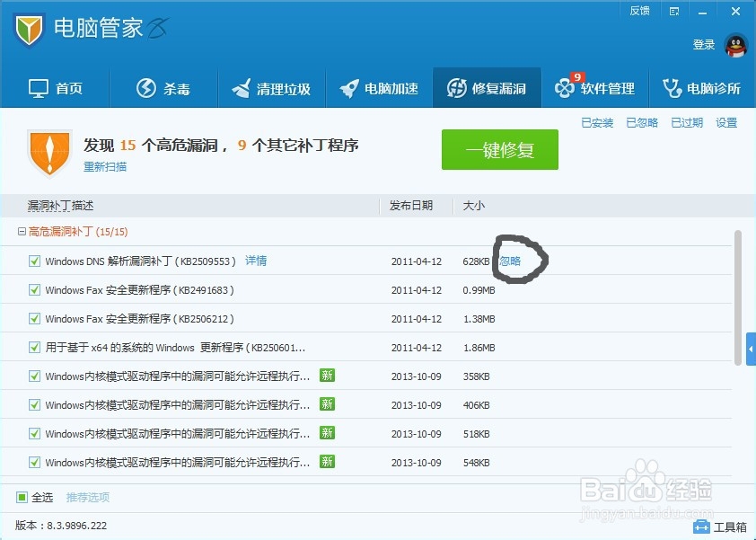The height and width of the screenshot is (540, 756).
Task: Click the 新 badge on the 548KB patch
Action: click(x=327, y=462)
